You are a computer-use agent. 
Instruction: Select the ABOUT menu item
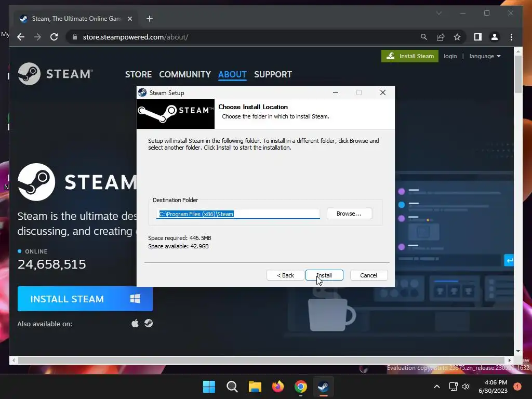coord(232,74)
